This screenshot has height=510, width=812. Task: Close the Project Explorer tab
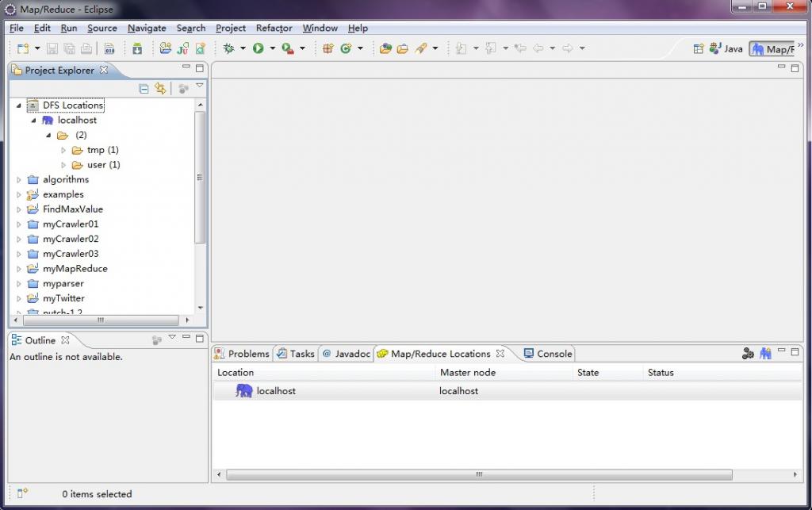[x=104, y=69]
